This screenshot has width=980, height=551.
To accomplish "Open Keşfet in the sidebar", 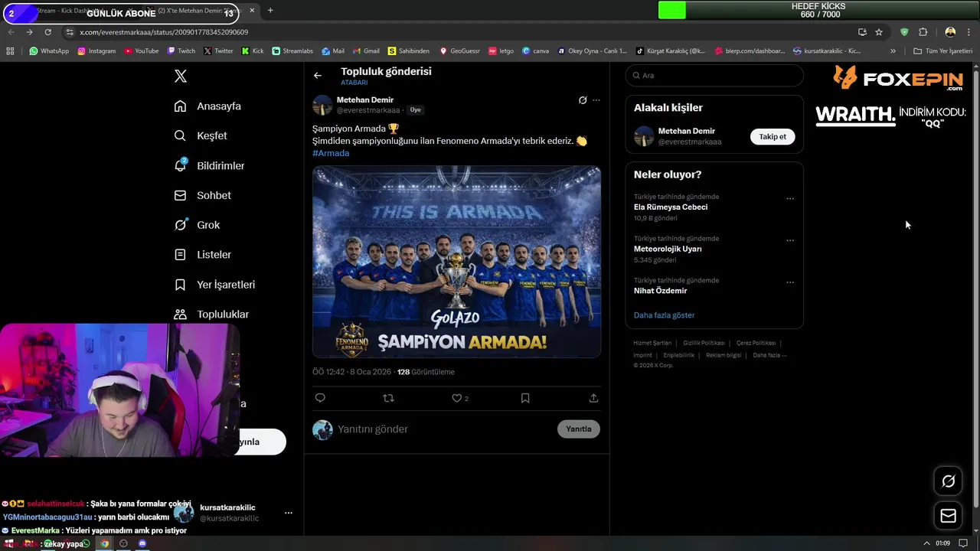I will point(201,135).
